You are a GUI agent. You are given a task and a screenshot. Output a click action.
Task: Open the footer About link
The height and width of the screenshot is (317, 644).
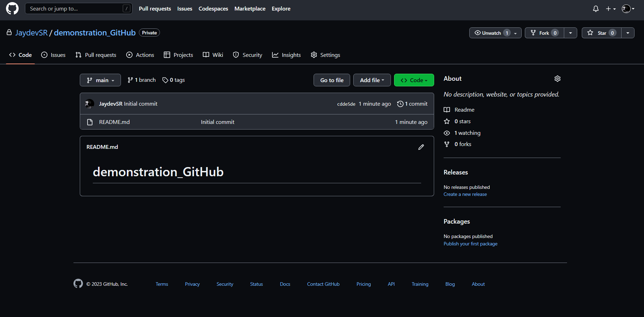click(478, 284)
